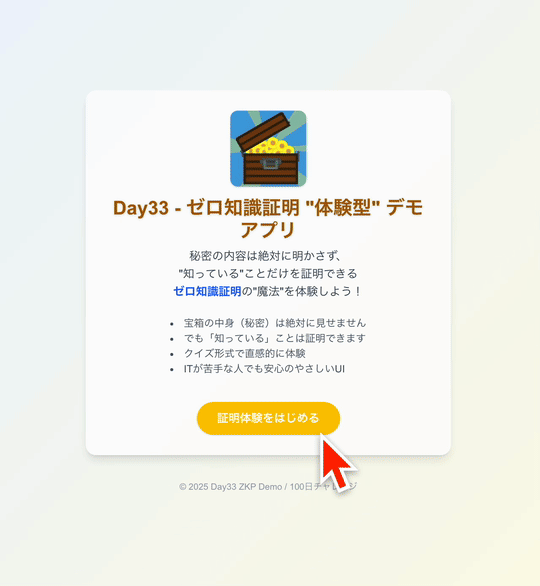The image size is (540, 586).
Task: Click the footer © 2025 Day33 ZKP Demo text
Action: pyautogui.click(x=230, y=487)
